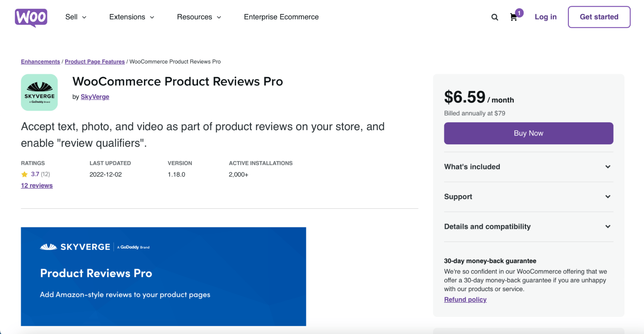Click the current page breadcrumb text

(x=175, y=62)
